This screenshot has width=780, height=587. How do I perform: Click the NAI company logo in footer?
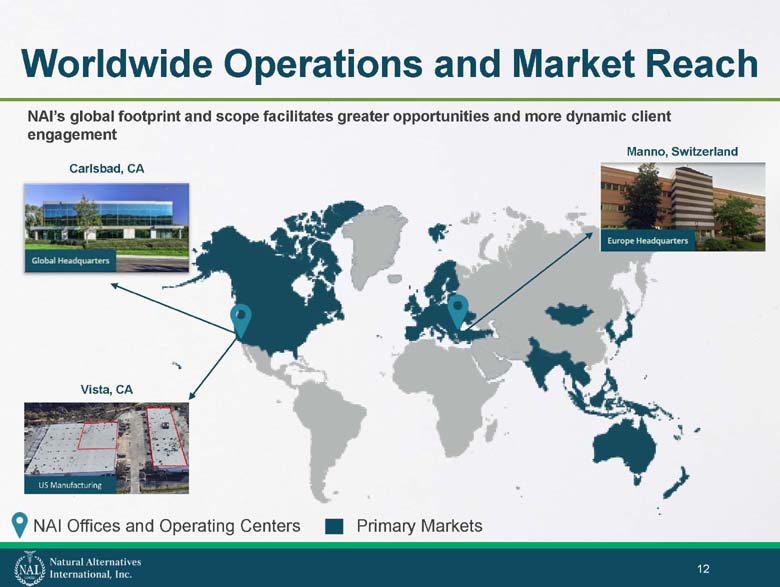click(29, 568)
